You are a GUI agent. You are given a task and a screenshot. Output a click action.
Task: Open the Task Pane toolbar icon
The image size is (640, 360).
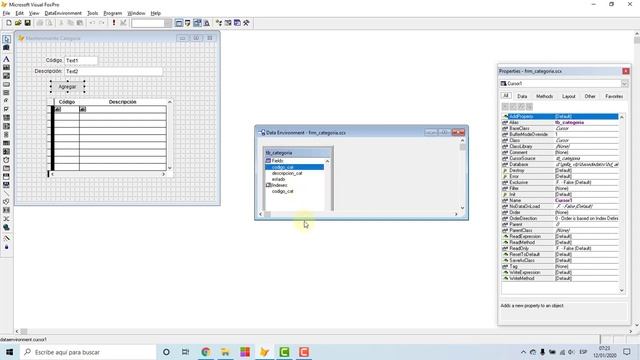point(237,23)
